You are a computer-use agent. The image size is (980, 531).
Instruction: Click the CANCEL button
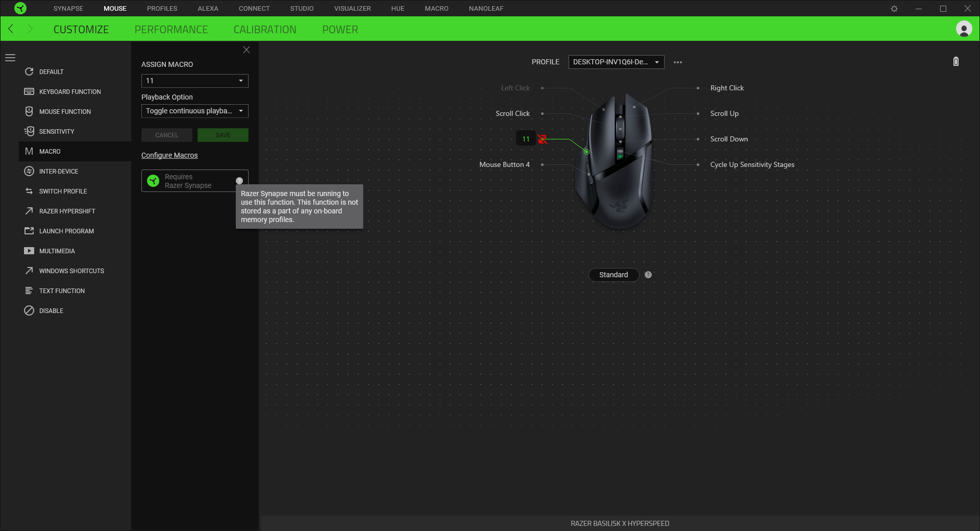click(167, 135)
